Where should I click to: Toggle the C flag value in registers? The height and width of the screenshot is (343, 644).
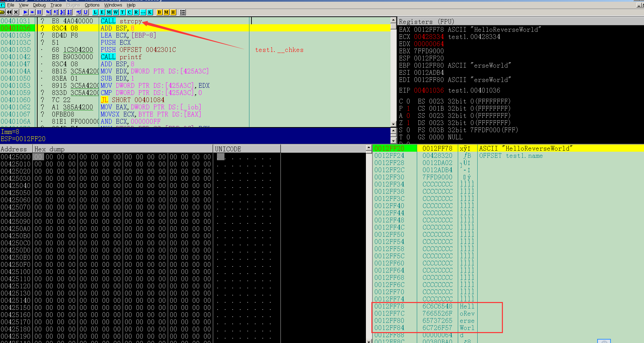(x=408, y=101)
